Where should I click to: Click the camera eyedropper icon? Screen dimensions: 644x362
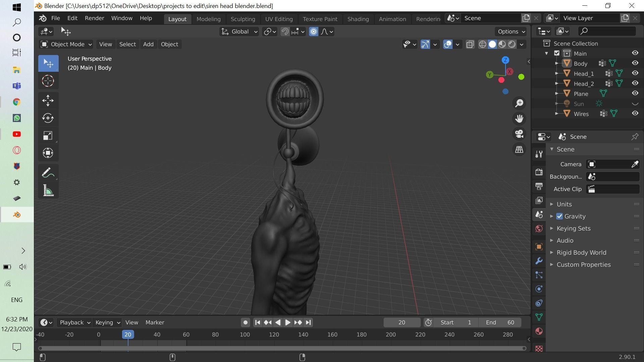click(x=635, y=164)
